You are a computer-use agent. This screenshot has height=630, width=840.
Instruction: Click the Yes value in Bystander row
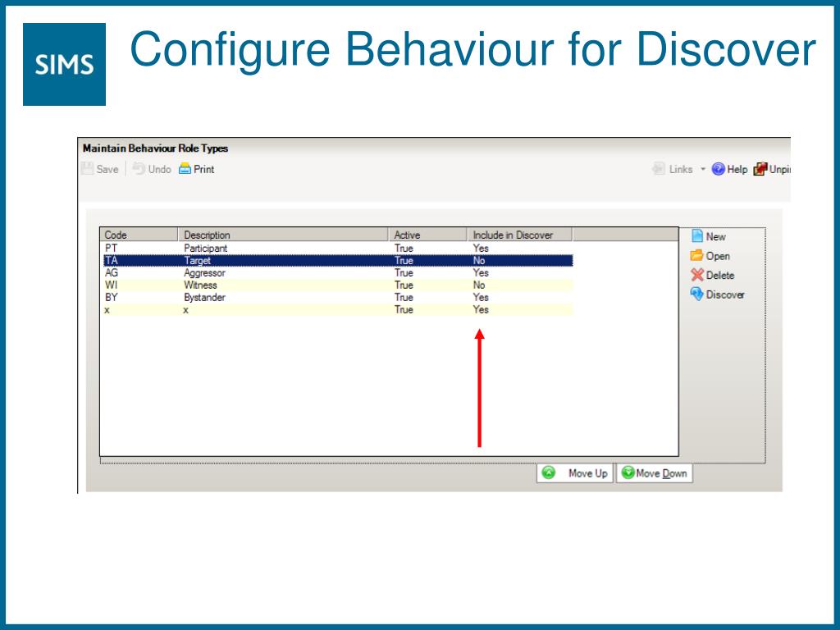coord(481,297)
